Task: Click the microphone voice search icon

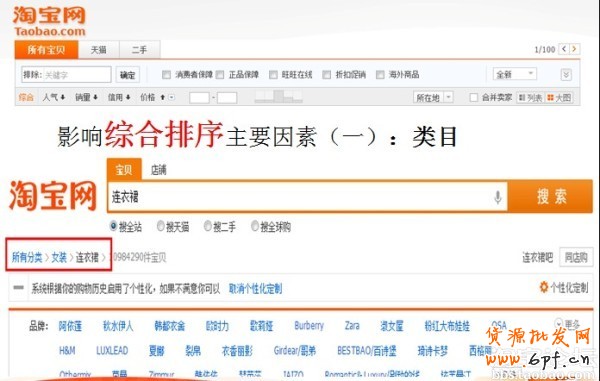Action: point(497,197)
